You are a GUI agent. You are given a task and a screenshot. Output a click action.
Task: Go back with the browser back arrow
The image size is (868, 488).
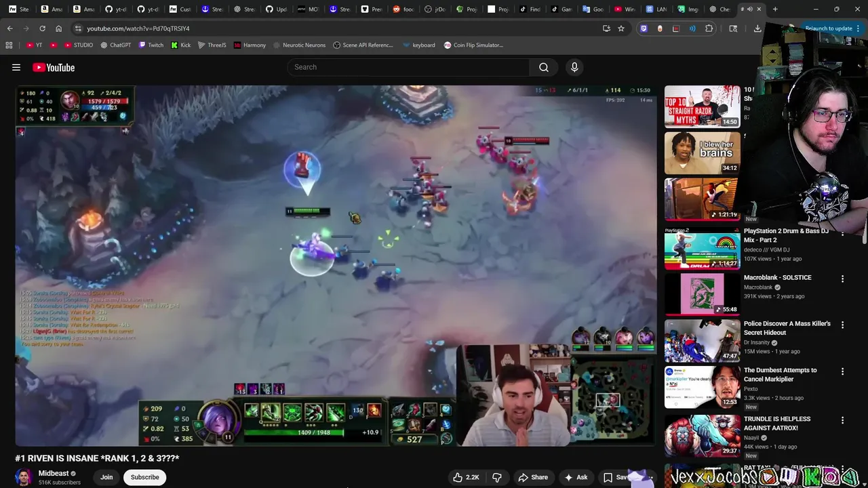pos(9,28)
